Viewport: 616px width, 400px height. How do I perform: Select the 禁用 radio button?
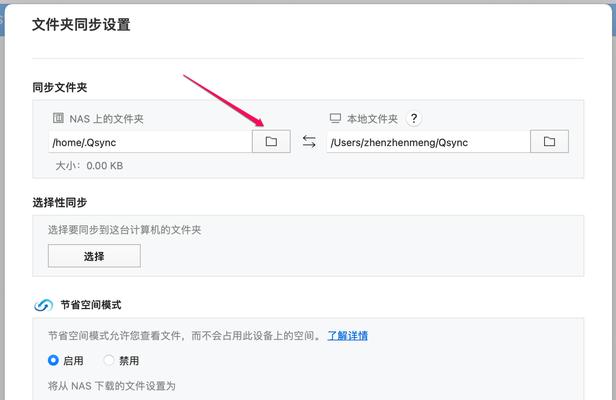tap(109, 360)
